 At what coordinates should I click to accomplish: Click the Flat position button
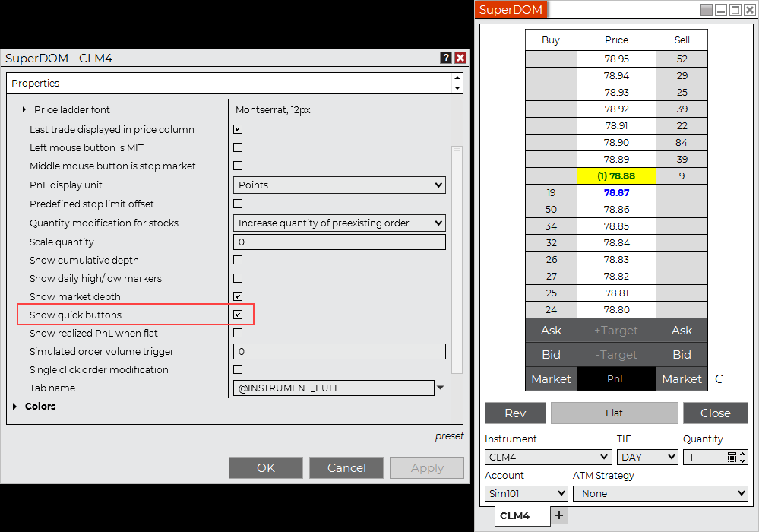tap(615, 413)
